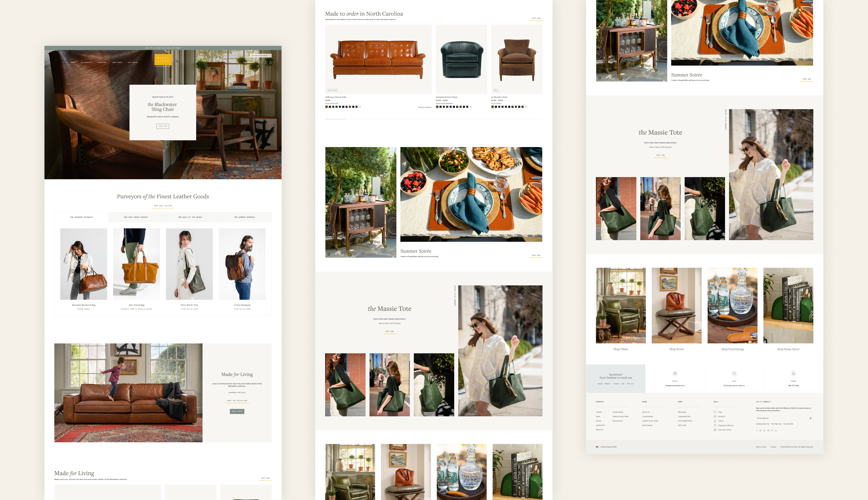The width and height of the screenshot is (868, 500).
Task: Click the Pinterest icon in footer
Action: click(x=772, y=431)
